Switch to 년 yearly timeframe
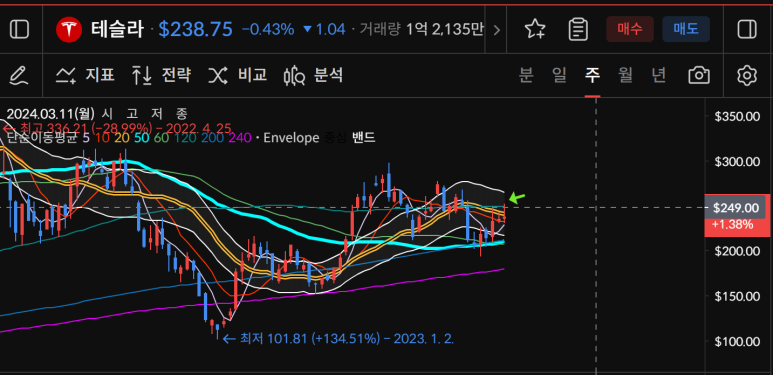 [x=659, y=75]
